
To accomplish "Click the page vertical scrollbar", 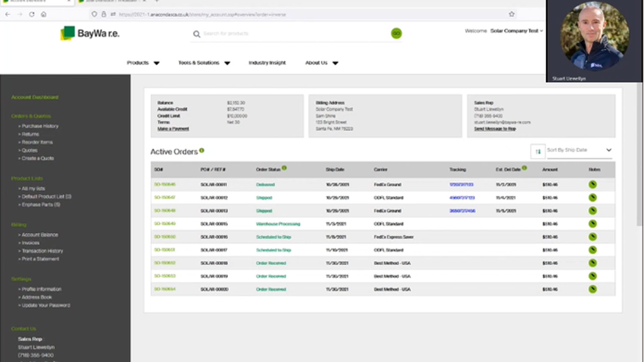I will click(640, 155).
